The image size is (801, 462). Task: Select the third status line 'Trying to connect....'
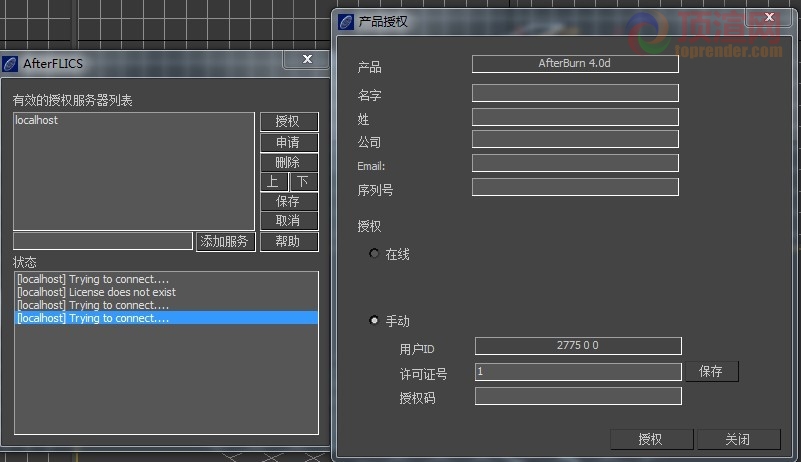click(x=167, y=305)
